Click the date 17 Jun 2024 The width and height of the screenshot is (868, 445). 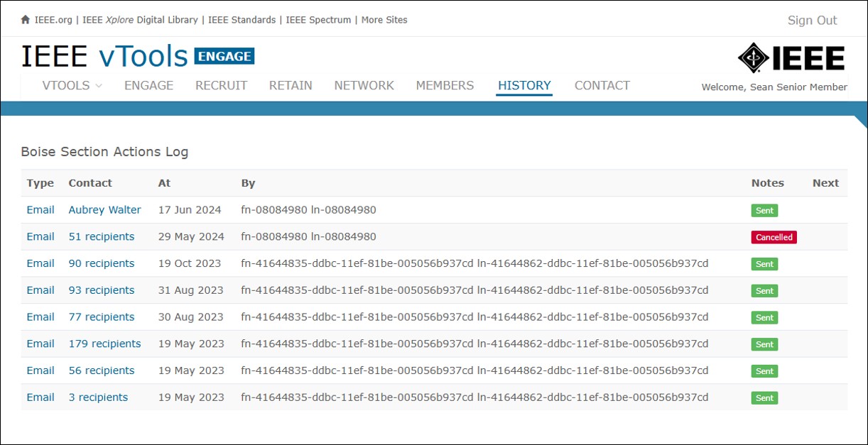click(190, 210)
